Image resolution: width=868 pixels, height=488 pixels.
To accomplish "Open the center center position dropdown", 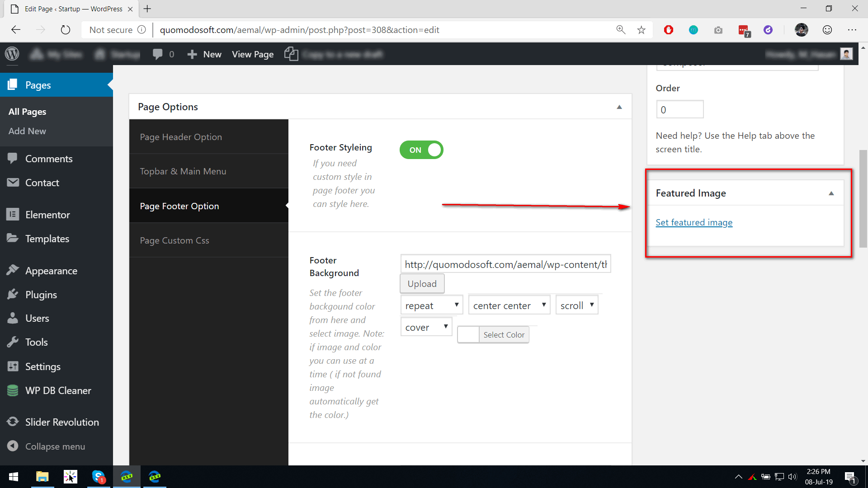I will tap(509, 305).
